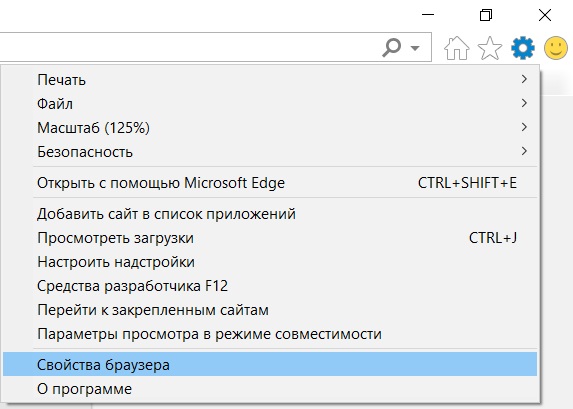Open the search dropdown arrow in address bar
This screenshot has width=573, height=409.
click(x=415, y=48)
